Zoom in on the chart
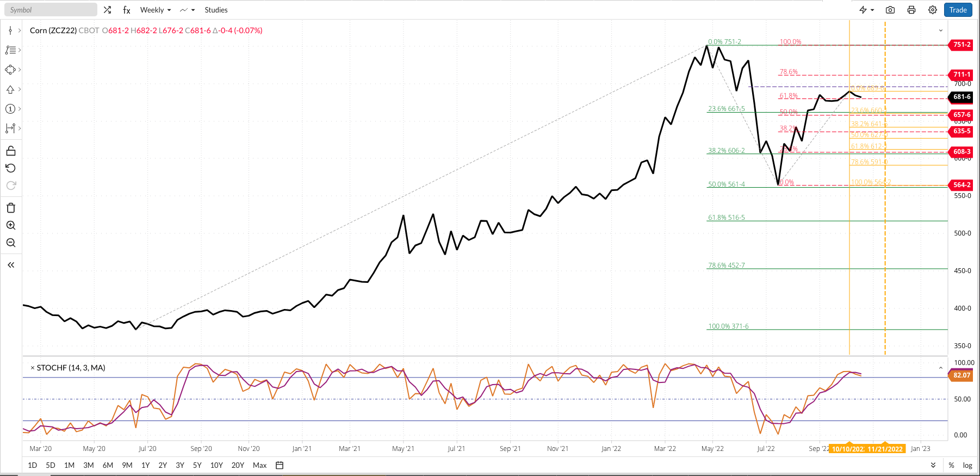 (x=11, y=225)
